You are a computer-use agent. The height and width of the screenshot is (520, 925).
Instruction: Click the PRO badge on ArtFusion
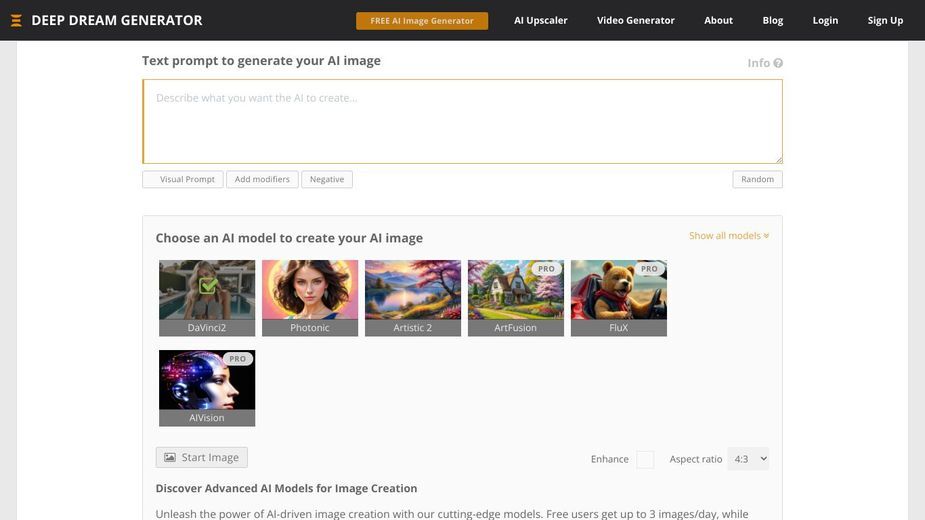[546, 269]
